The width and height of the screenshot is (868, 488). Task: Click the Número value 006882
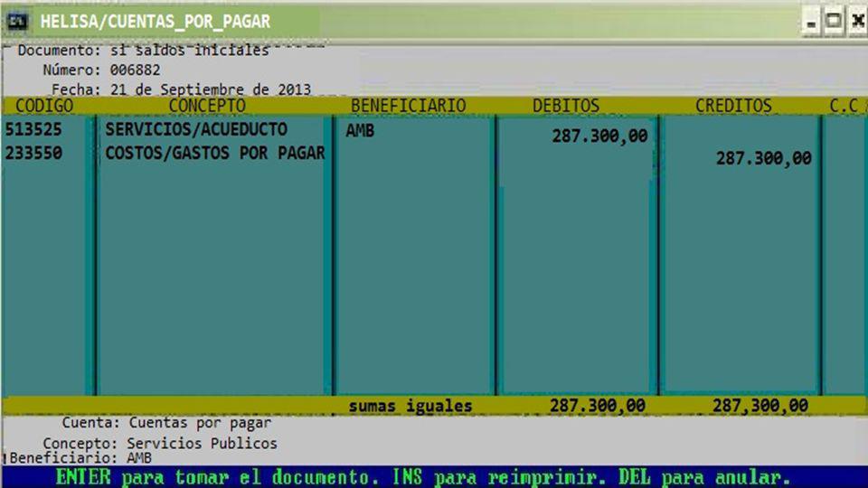coord(135,70)
